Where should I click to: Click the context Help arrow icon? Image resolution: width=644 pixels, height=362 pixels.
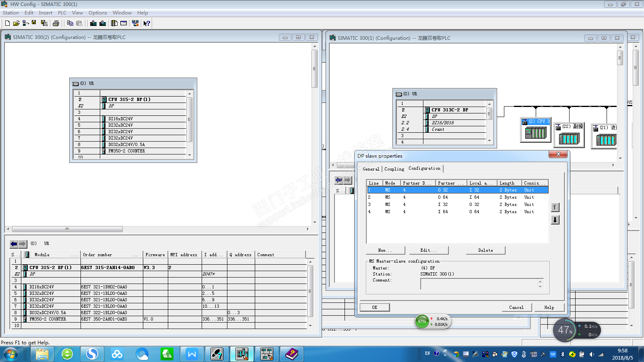click(147, 23)
